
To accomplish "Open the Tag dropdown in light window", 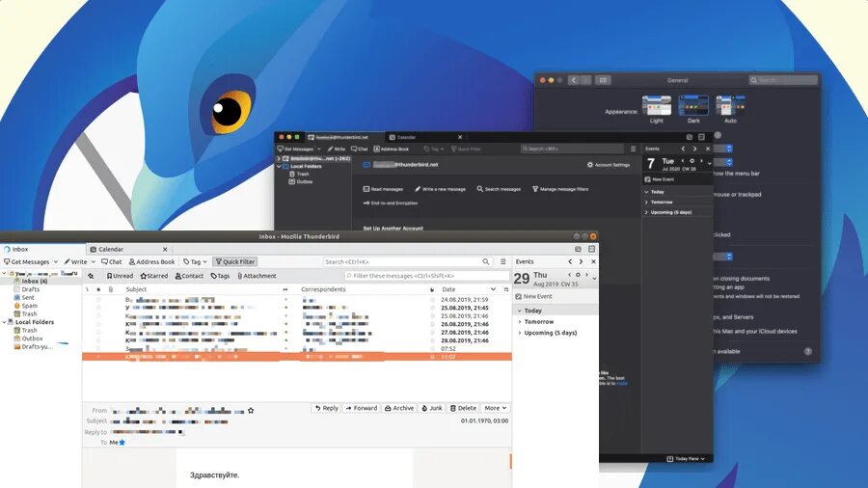I will [x=195, y=261].
